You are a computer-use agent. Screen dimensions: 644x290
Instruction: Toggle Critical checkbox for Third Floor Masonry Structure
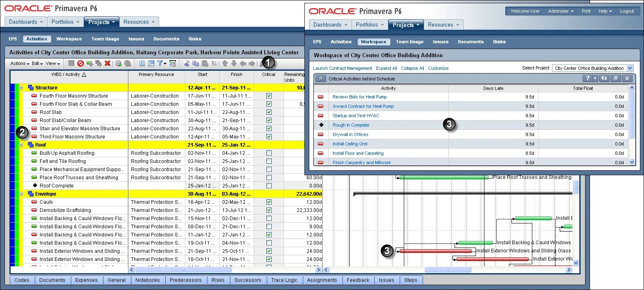coord(269,136)
